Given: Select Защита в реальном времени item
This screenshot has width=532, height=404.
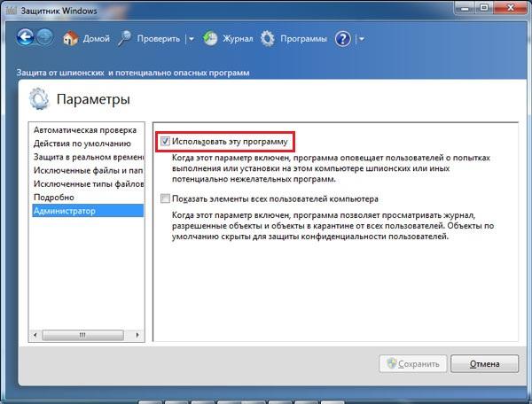Looking at the screenshot, I should [88, 157].
